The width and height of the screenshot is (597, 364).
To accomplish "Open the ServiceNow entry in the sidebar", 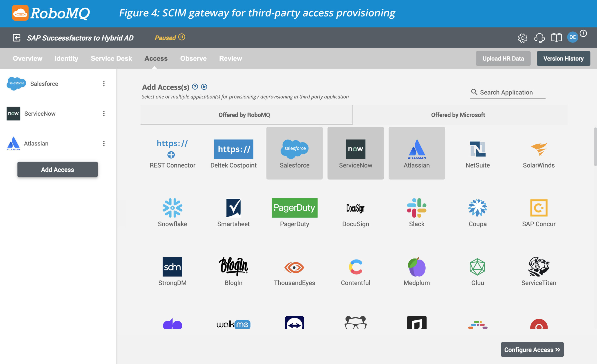I will coord(31,113).
